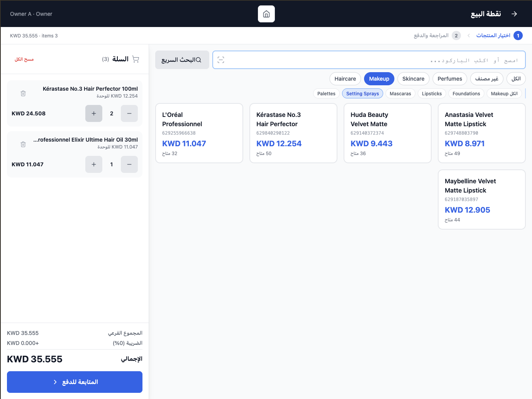Image resolution: width=532 pixels, height=399 pixels.
Task: Go to step 1 اختيار المنتجات
Action: (x=499, y=36)
